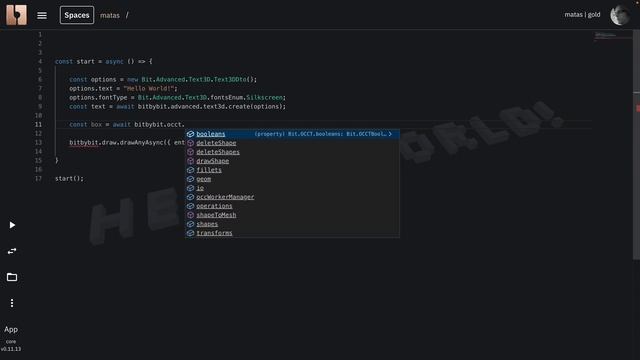This screenshot has height=360, width=640.
Task: Select deleteShapes autocomplete suggestion
Action: click(293, 152)
